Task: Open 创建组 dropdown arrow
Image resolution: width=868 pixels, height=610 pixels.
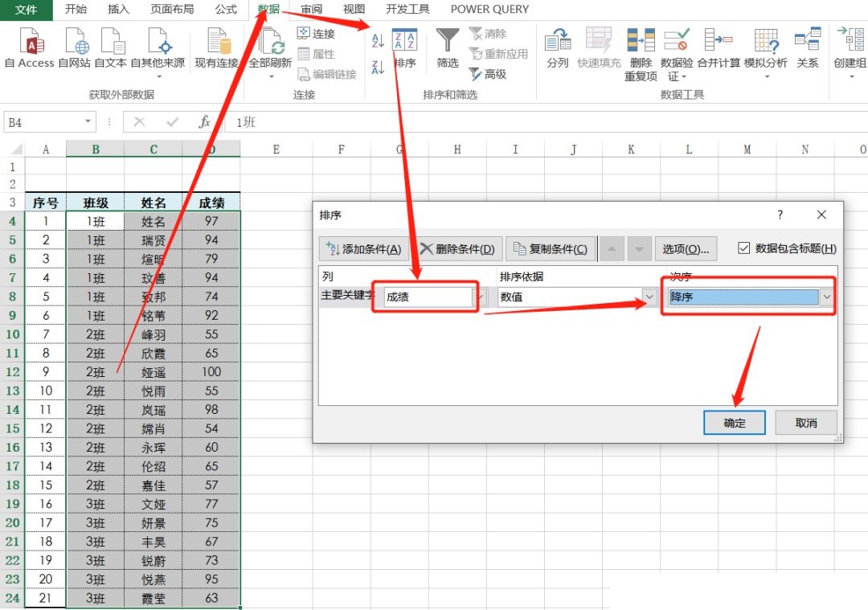Action: pos(851,76)
